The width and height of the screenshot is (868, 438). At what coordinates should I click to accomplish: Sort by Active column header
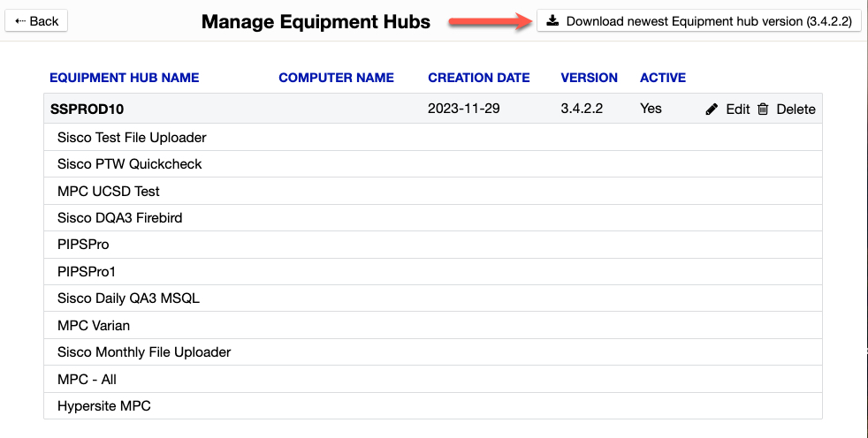click(662, 78)
